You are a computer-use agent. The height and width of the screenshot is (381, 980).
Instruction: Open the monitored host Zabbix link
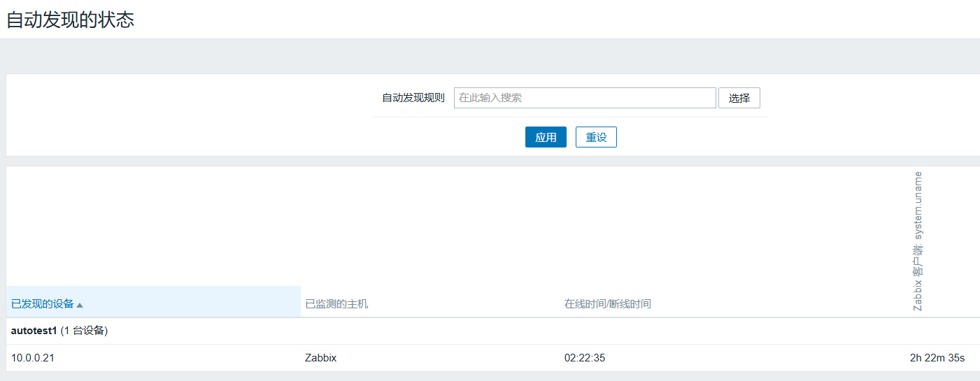coord(320,358)
